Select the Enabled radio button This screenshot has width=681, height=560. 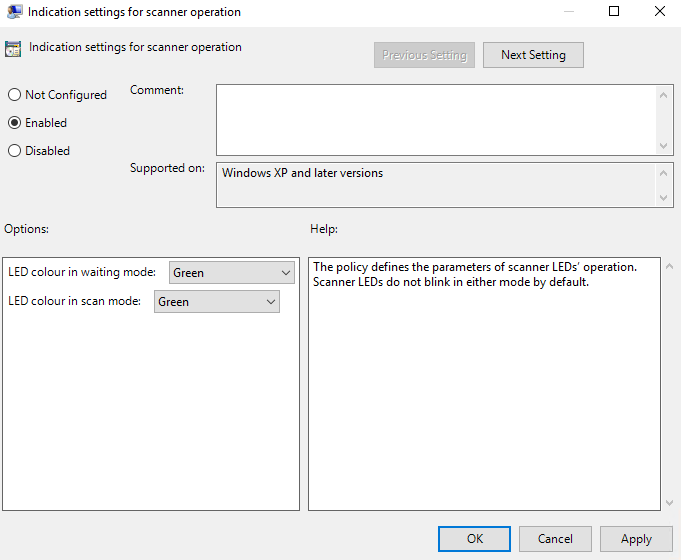tap(14, 123)
